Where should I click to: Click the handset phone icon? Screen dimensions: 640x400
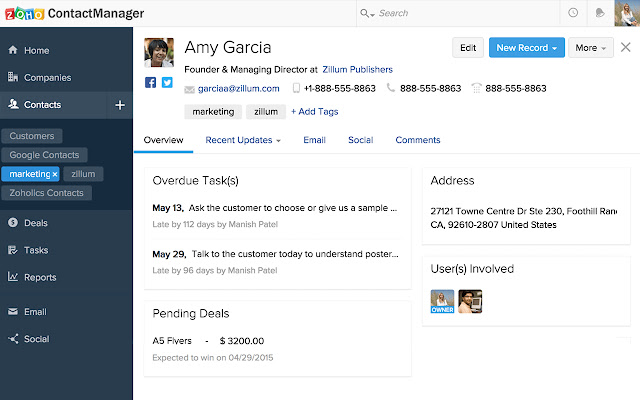(x=391, y=87)
